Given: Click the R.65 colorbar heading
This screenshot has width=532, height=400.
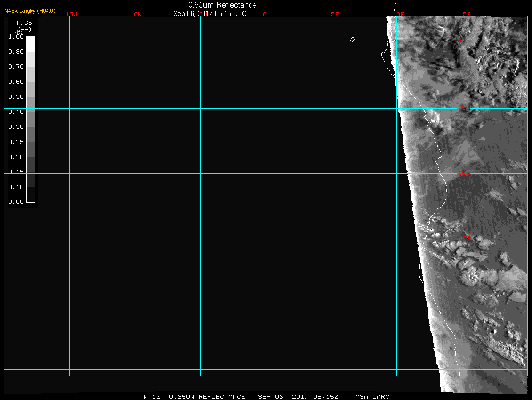Looking at the screenshot, I should pyautogui.click(x=24, y=23).
